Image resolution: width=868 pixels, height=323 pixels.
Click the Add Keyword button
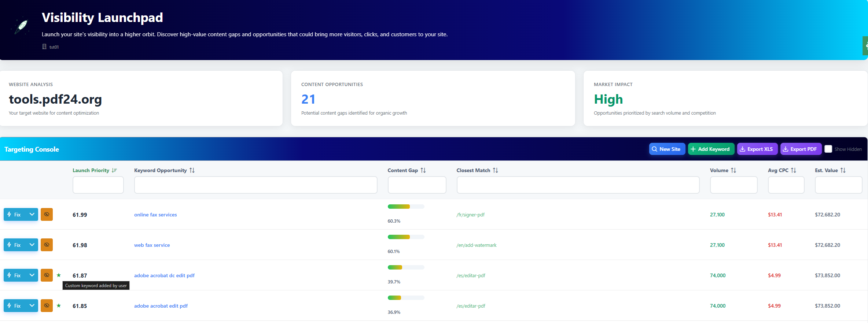pyautogui.click(x=711, y=149)
